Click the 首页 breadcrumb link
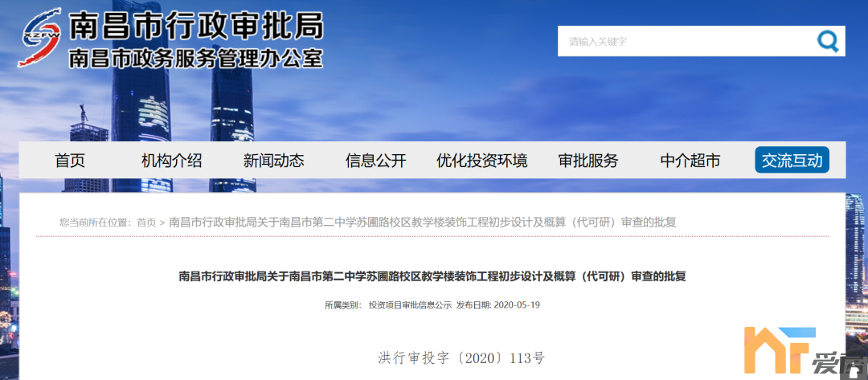 (146, 223)
